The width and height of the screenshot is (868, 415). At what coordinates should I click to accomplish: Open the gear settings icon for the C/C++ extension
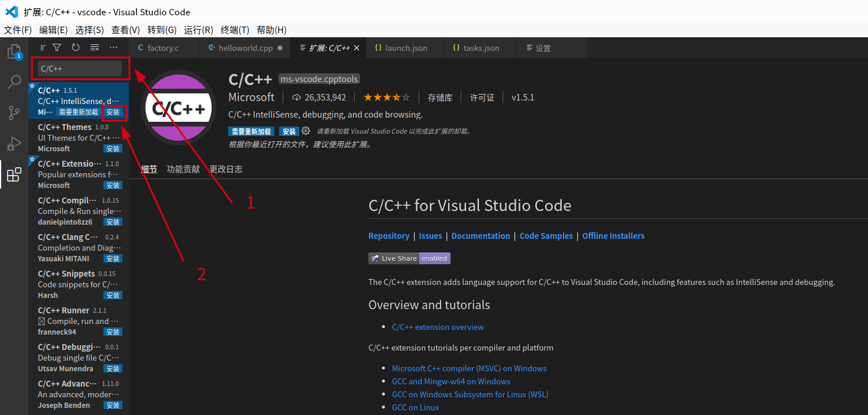(306, 131)
